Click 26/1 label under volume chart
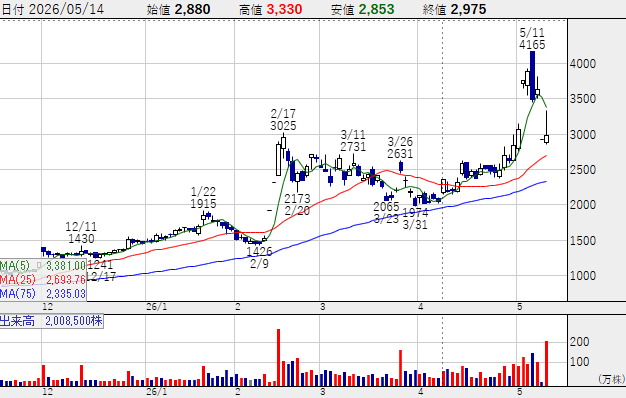The height and width of the screenshot is (398, 626). 156,391
